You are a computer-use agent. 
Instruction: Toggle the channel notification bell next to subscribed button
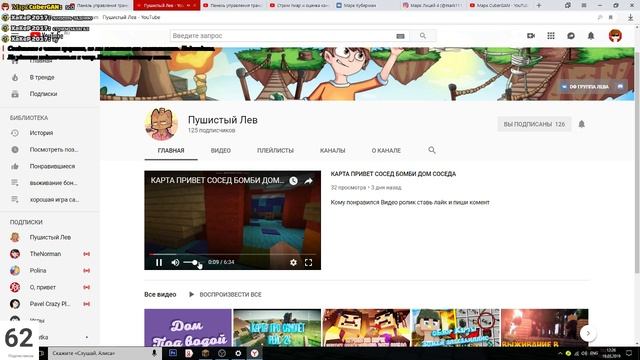(582, 124)
